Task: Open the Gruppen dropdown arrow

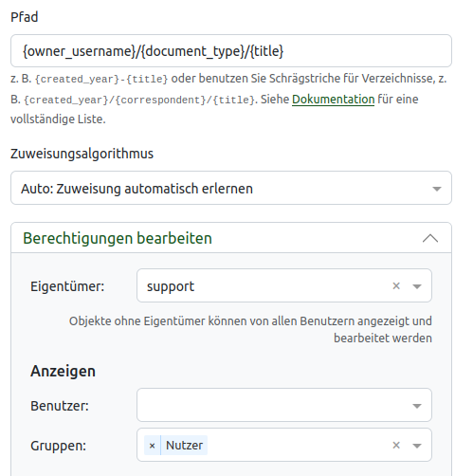Action: tap(417, 446)
